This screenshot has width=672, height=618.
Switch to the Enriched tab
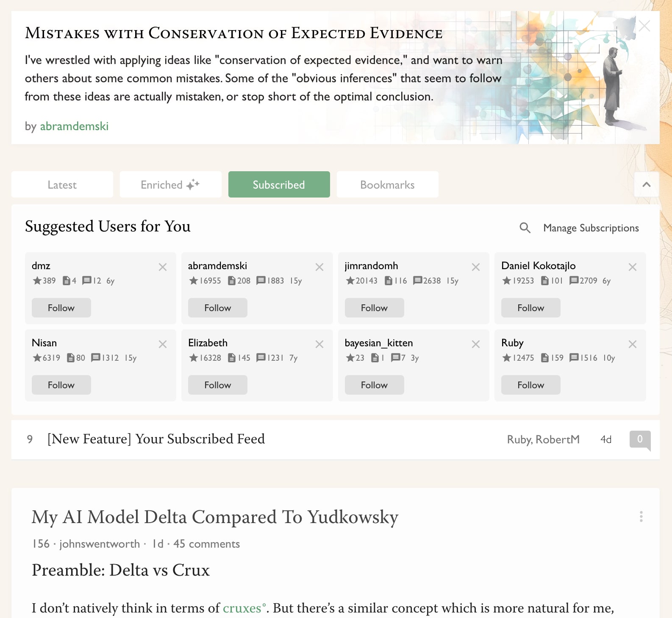point(171,184)
